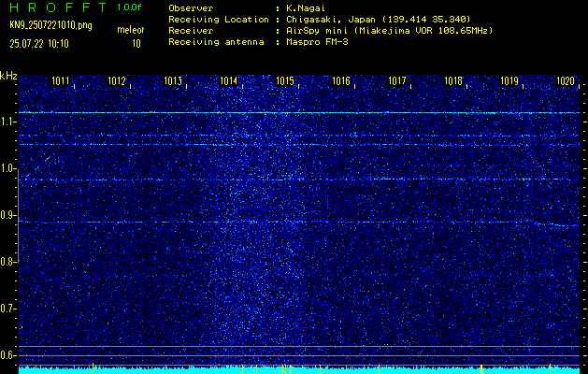This screenshot has width=588, height=374.
Task: Click the version label 1.00f
Action: [129, 7]
